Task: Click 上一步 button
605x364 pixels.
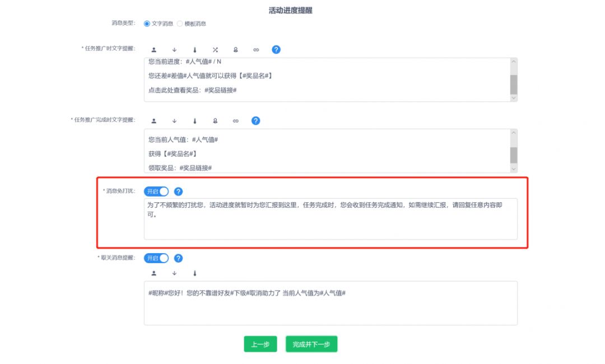Action: (260, 344)
